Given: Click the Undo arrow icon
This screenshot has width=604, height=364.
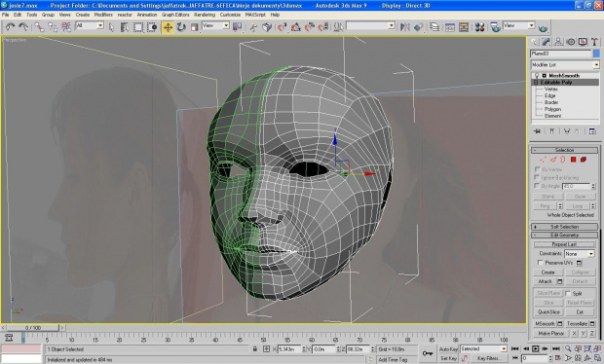Looking at the screenshot, I should (x=10, y=27).
